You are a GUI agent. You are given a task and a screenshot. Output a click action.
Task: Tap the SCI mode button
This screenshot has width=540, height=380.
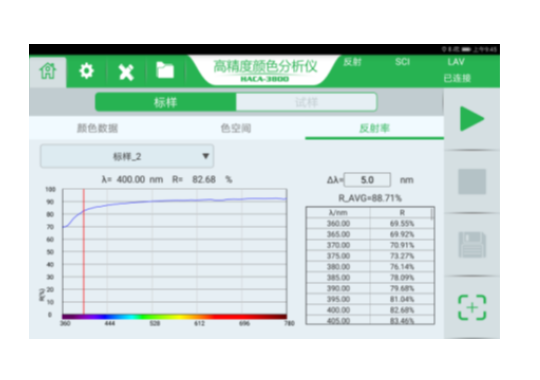click(x=402, y=62)
